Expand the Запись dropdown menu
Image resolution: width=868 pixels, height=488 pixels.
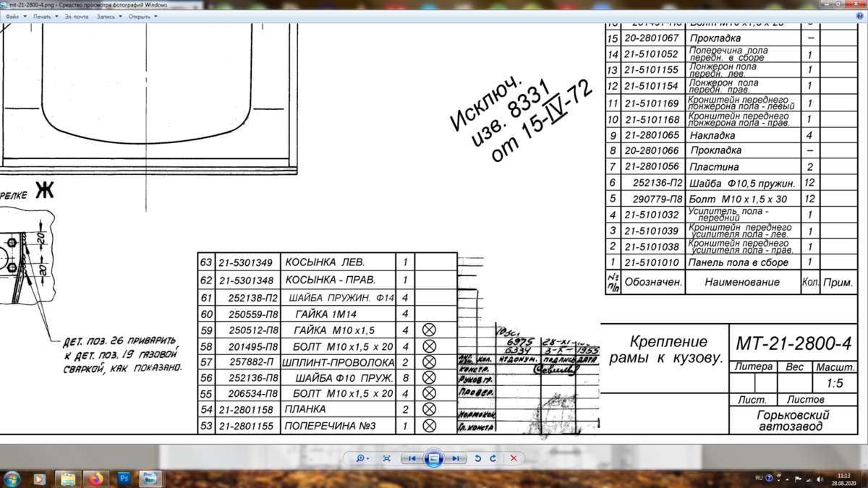tap(108, 16)
